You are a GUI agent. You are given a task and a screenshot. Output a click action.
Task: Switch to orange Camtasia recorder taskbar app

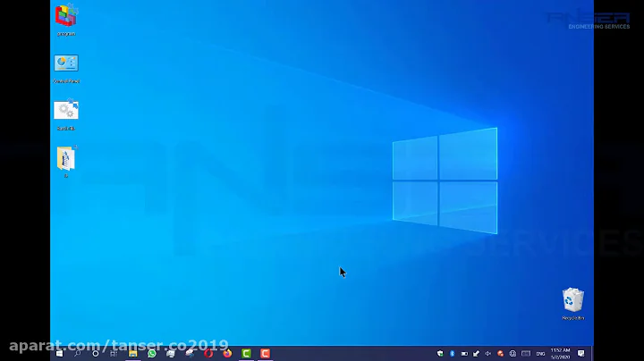coord(265,354)
